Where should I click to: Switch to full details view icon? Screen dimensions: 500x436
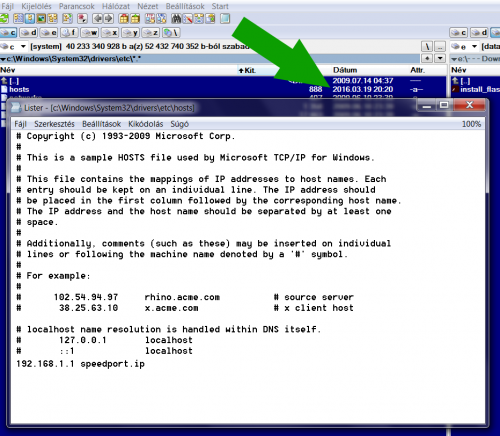pos(30,18)
